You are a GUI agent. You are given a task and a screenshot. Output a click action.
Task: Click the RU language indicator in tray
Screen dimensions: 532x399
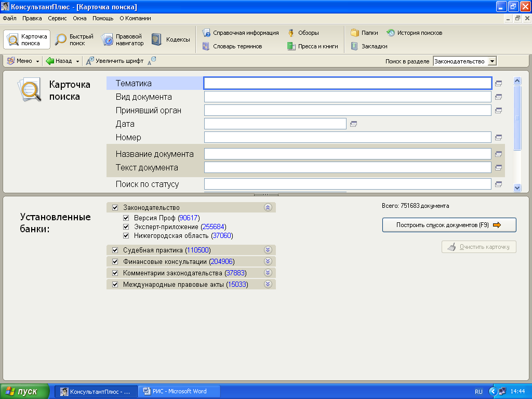[478, 392]
